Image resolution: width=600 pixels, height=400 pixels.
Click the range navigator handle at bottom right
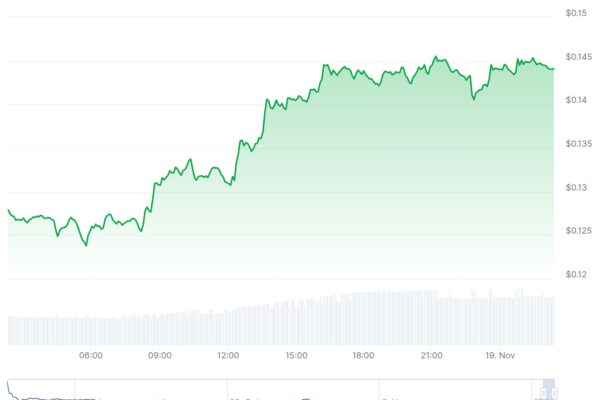point(549,390)
